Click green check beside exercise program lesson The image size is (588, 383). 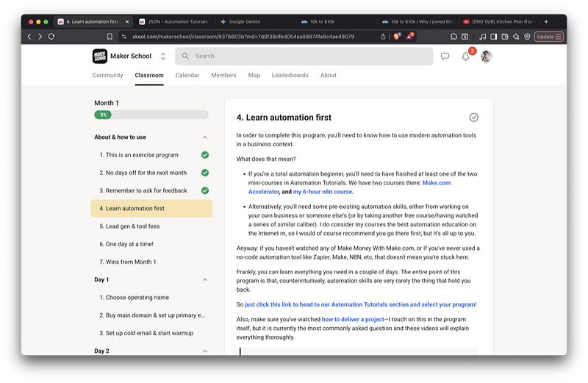tap(205, 155)
